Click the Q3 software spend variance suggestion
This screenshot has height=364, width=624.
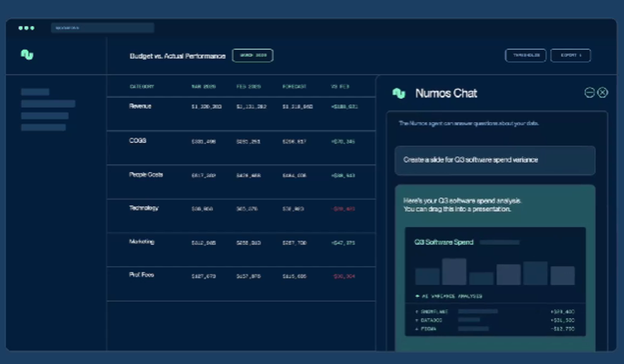pyautogui.click(x=495, y=160)
